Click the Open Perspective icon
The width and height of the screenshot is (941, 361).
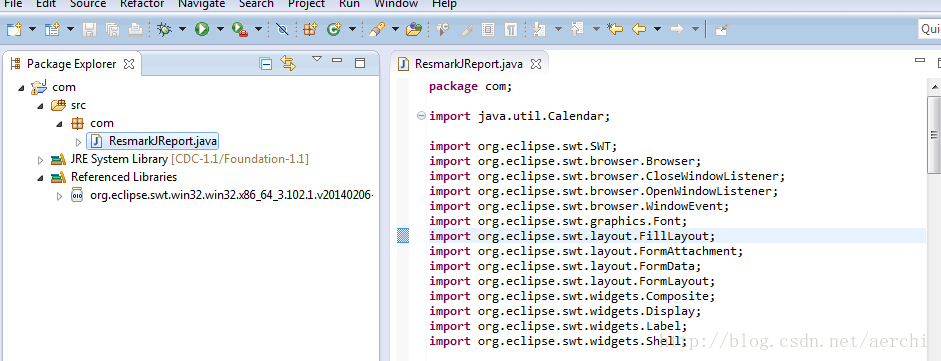click(721, 29)
